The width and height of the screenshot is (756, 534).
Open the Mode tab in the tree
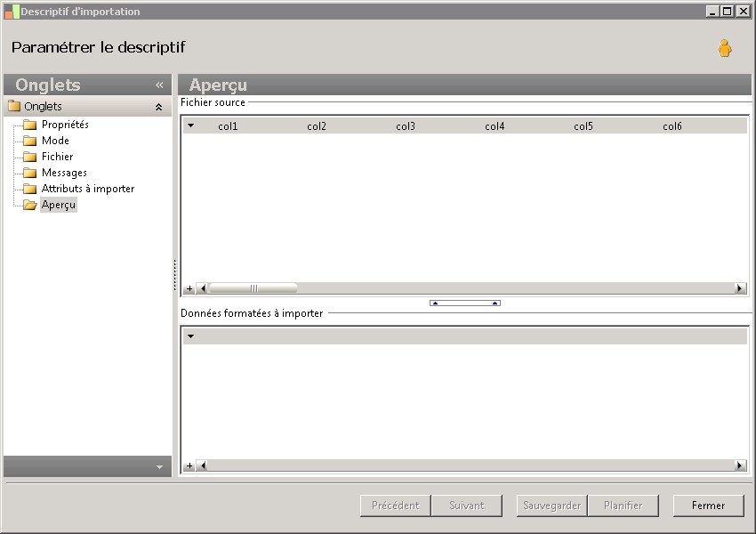(x=55, y=141)
